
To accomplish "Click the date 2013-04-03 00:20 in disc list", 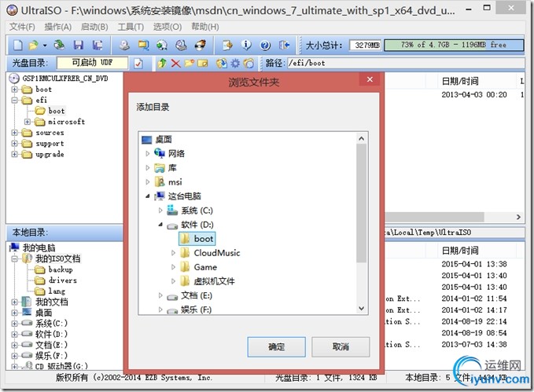I will [474, 94].
